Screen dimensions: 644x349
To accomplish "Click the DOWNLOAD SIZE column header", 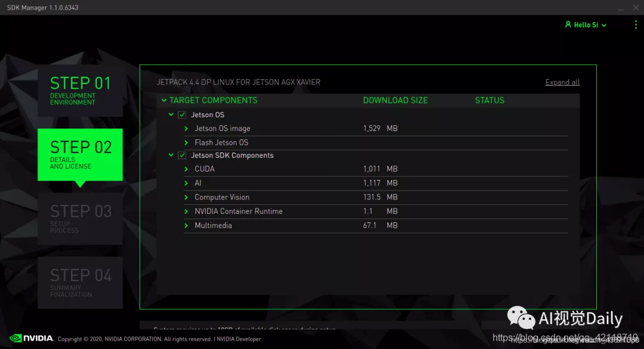I will point(395,100).
